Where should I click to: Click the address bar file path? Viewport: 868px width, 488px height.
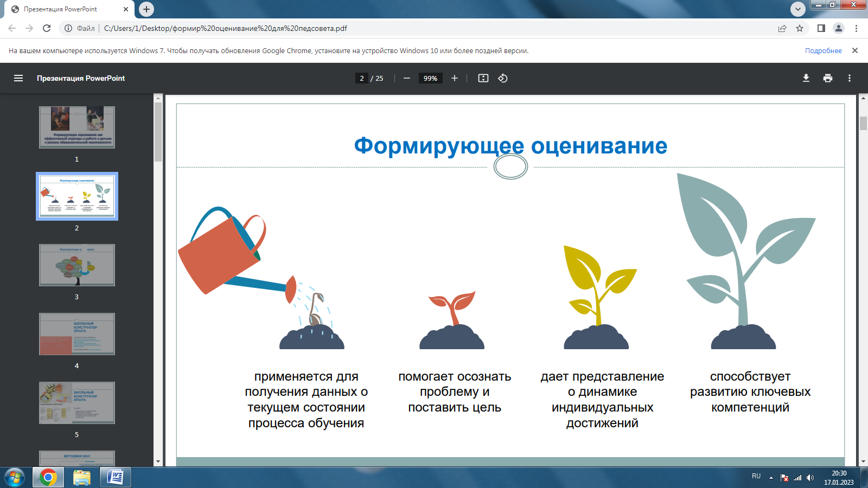(225, 28)
